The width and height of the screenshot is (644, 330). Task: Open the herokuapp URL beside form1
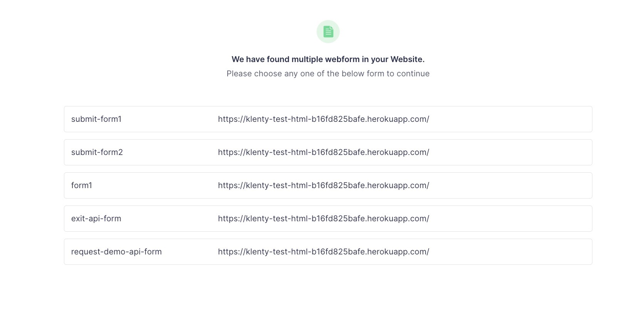click(x=324, y=185)
